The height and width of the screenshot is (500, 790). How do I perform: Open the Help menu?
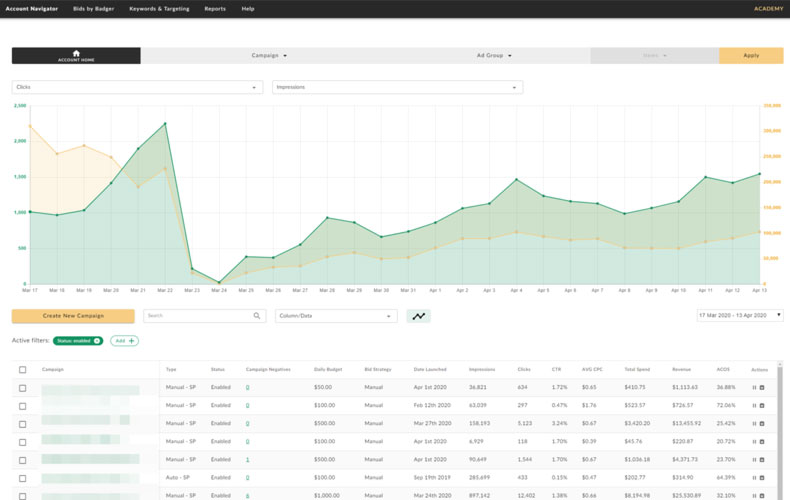248,9
